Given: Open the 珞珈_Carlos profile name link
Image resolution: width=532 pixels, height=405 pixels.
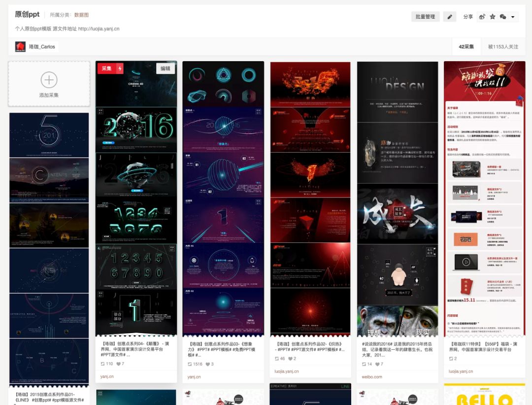Looking at the screenshot, I should 42,47.
